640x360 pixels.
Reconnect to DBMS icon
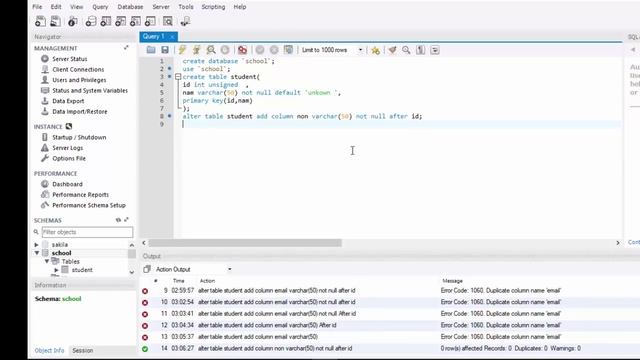[185, 21]
